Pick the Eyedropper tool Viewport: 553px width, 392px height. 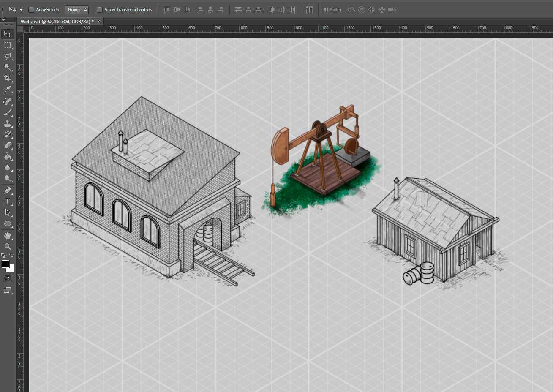pyautogui.click(x=8, y=90)
